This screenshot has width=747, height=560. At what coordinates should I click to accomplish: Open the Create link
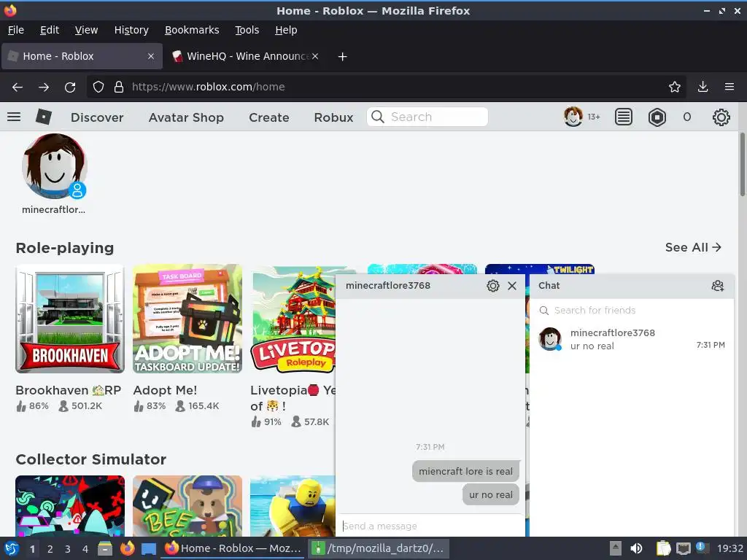pyautogui.click(x=268, y=117)
